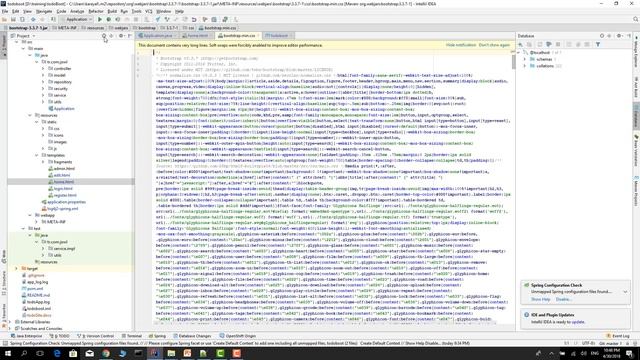Open the File menu
The width and height of the screenshot is (640, 360).
pos(5,11)
